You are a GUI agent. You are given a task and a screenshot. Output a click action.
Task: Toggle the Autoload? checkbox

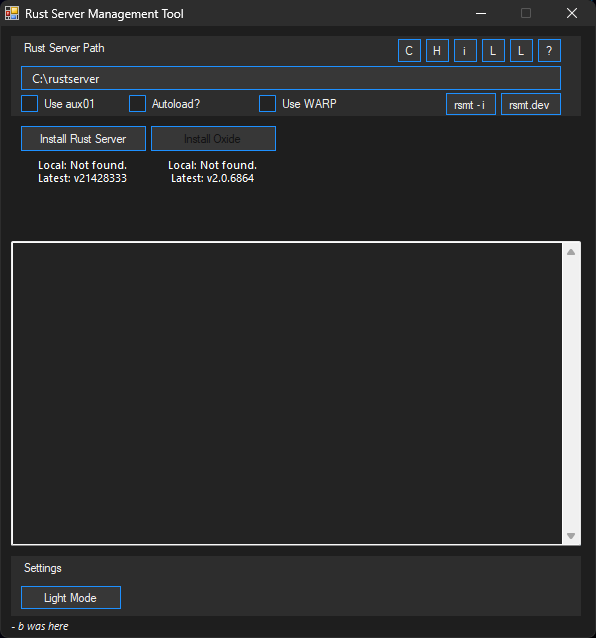pyautogui.click(x=138, y=104)
